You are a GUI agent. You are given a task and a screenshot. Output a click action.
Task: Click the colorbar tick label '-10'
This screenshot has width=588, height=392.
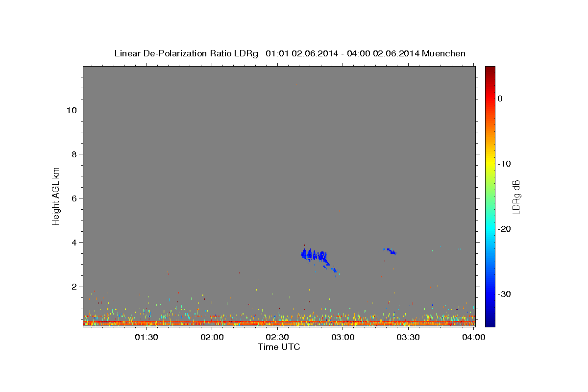point(505,164)
